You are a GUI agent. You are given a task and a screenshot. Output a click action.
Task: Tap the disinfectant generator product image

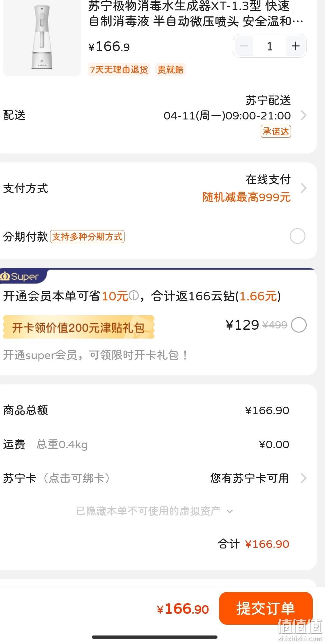coord(42,37)
